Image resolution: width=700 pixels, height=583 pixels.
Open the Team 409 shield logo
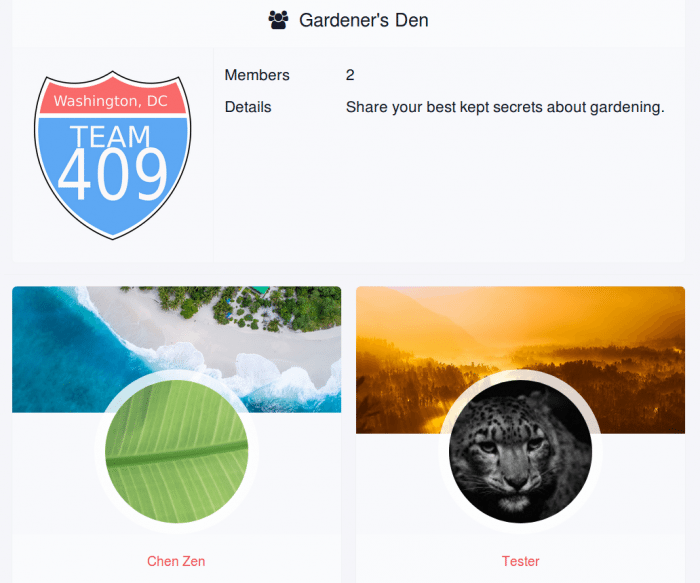[x=112, y=155]
